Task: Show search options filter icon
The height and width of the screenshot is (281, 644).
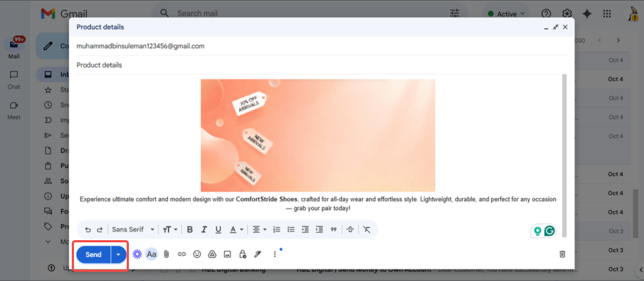Action: [x=455, y=14]
